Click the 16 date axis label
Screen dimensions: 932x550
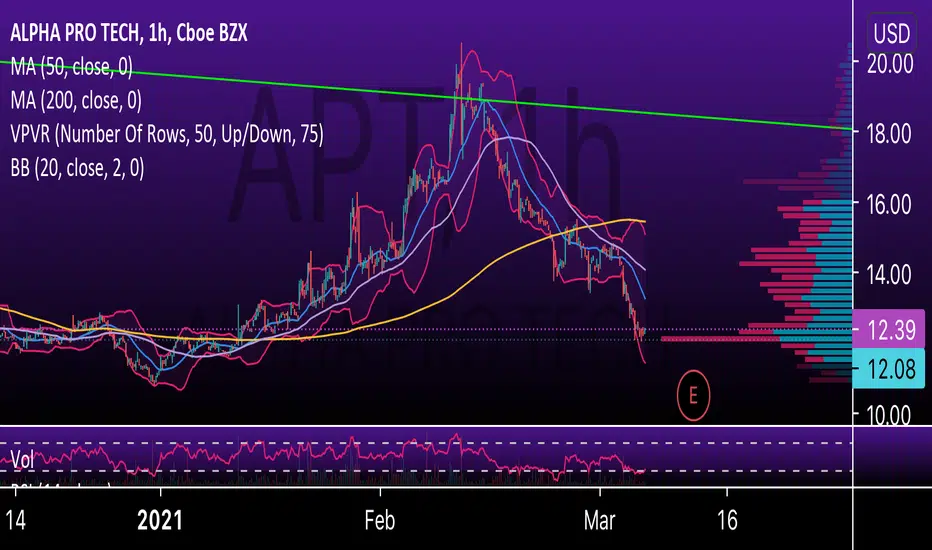click(728, 520)
